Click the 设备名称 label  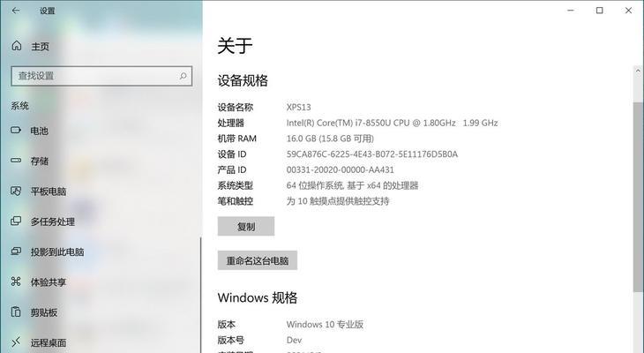[x=236, y=108]
